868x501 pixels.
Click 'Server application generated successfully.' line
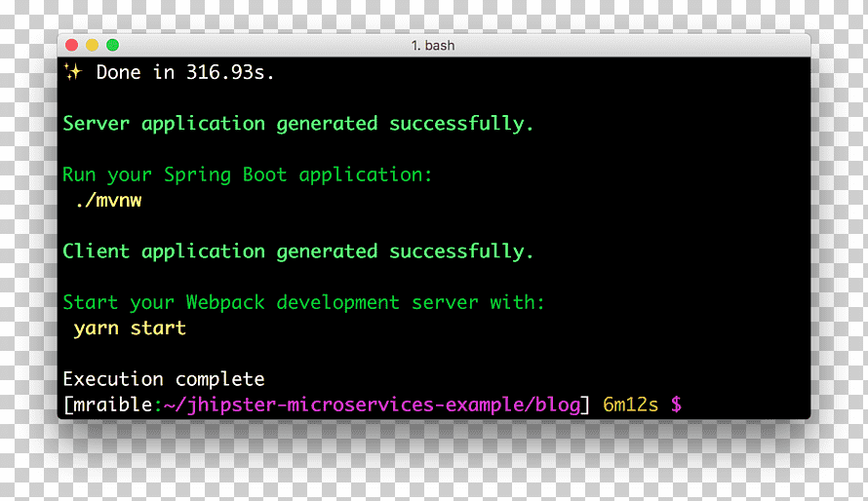[297, 124]
